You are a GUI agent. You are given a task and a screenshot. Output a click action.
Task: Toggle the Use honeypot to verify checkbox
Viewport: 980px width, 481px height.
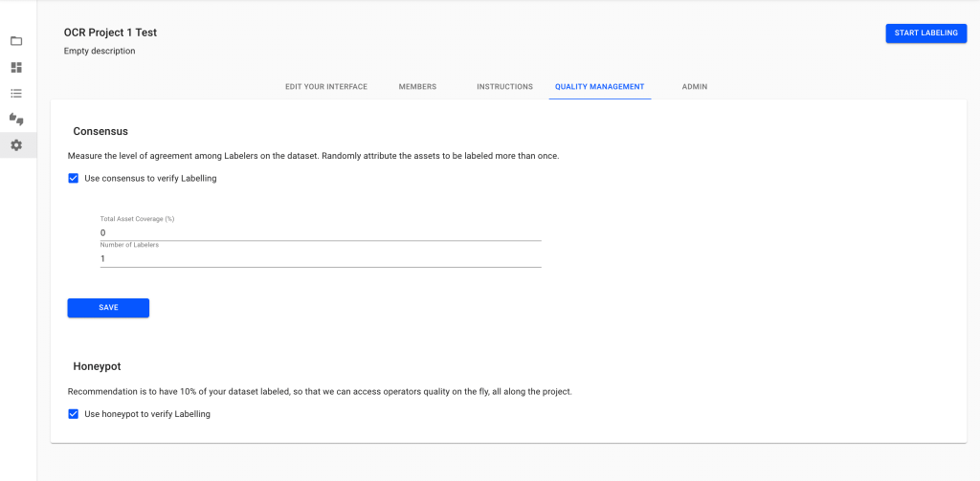(74, 414)
